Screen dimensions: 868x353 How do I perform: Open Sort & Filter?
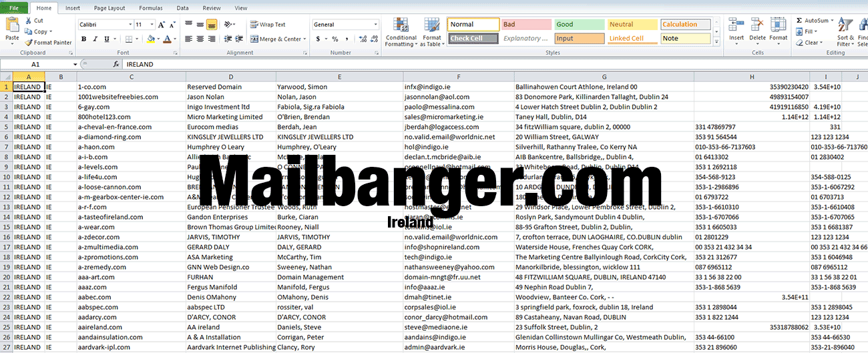click(845, 31)
